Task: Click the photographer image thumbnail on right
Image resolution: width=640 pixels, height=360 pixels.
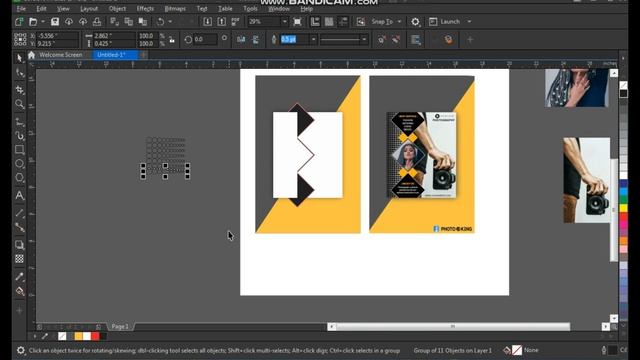Action: click(587, 180)
